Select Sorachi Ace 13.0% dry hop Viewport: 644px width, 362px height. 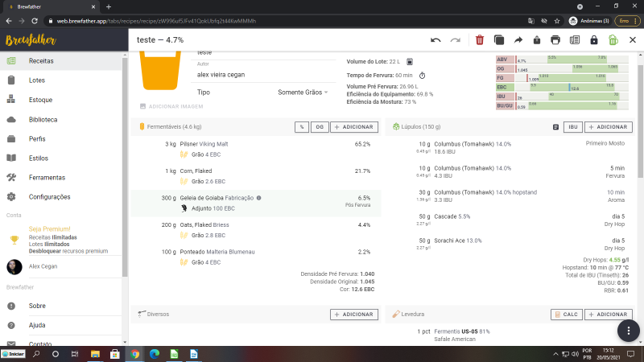pos(509,245)
